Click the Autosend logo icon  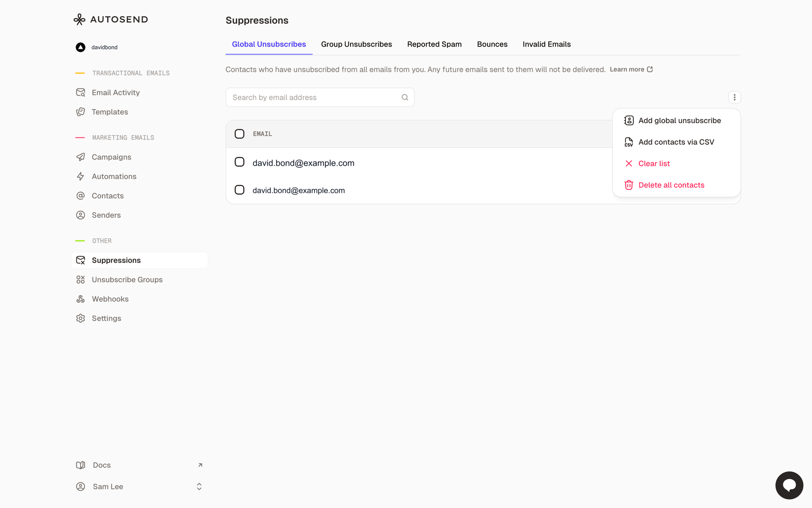[79, 19]
